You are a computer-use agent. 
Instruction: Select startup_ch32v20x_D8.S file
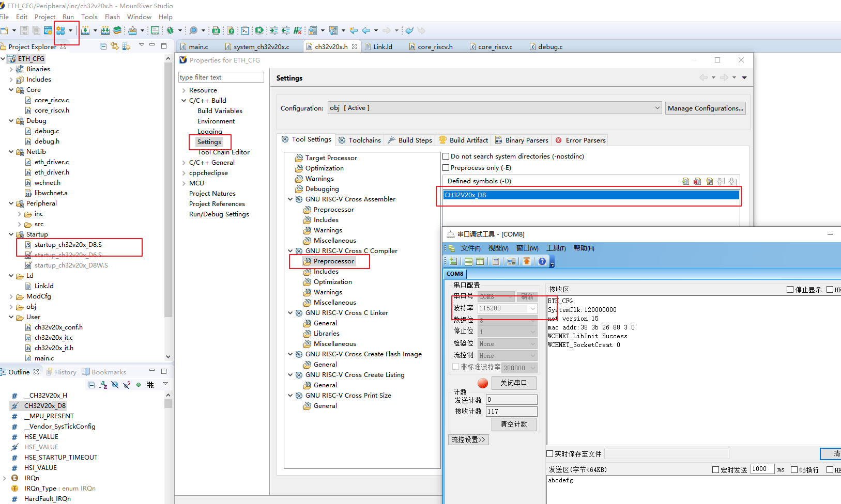[x=68, y=245]
